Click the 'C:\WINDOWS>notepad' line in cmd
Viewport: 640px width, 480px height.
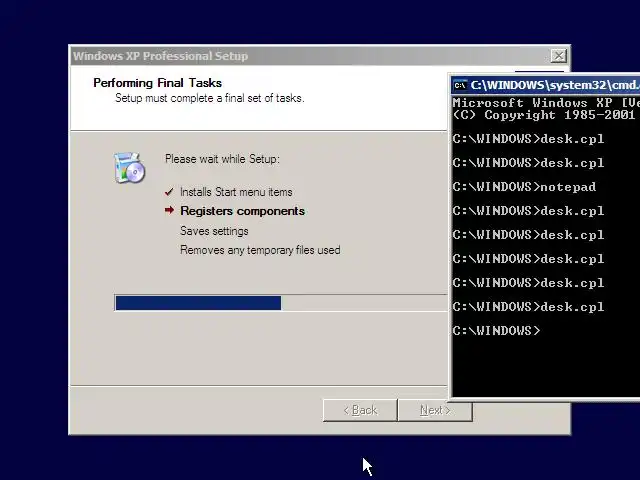click(524, 187)
